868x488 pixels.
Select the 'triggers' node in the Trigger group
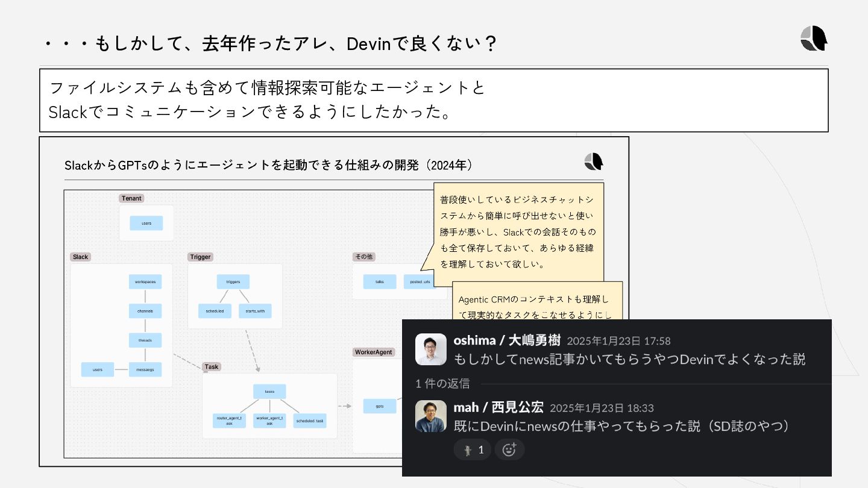point(233,282)
